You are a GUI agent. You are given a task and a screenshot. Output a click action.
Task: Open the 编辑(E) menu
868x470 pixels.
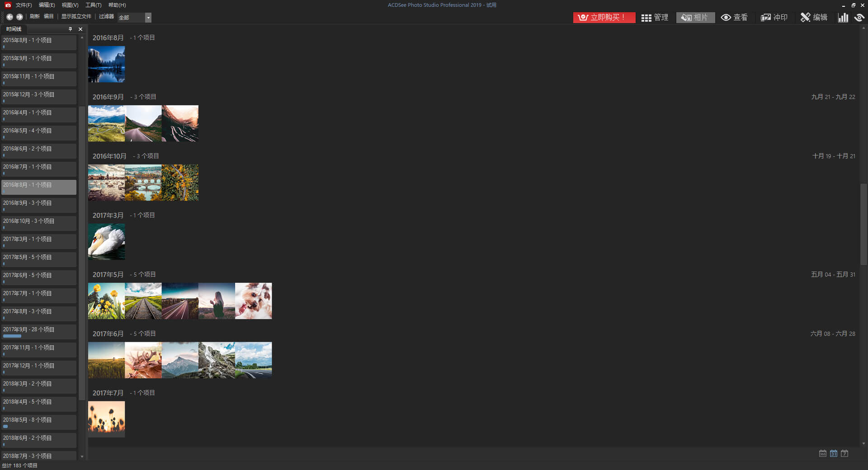[x=47, y=5]
